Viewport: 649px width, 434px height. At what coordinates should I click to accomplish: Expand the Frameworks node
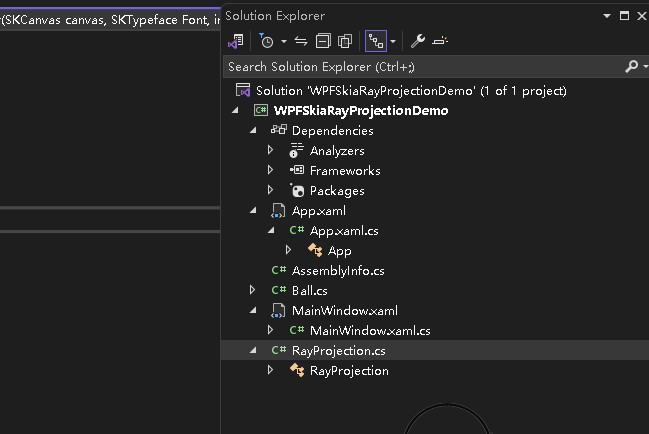point(270,170)
